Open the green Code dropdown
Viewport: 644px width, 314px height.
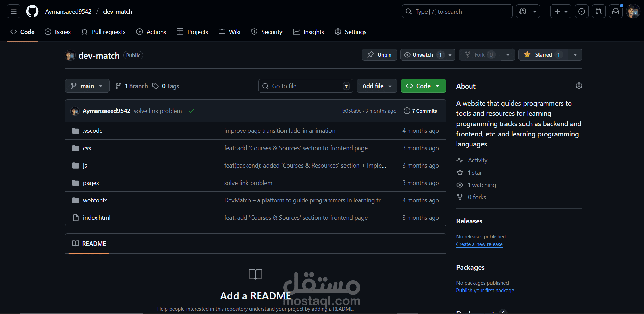pos(423,86)
